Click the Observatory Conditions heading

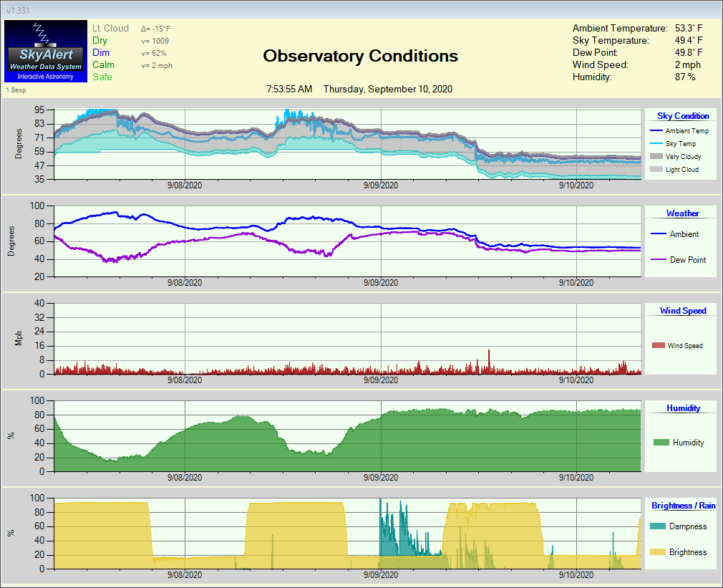click(x=360, y=56)
